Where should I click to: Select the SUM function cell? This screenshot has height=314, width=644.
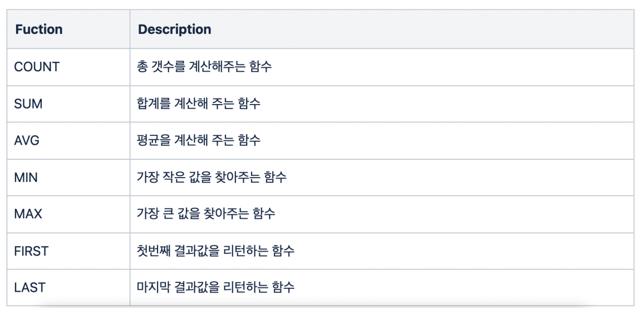pos(29,104)
